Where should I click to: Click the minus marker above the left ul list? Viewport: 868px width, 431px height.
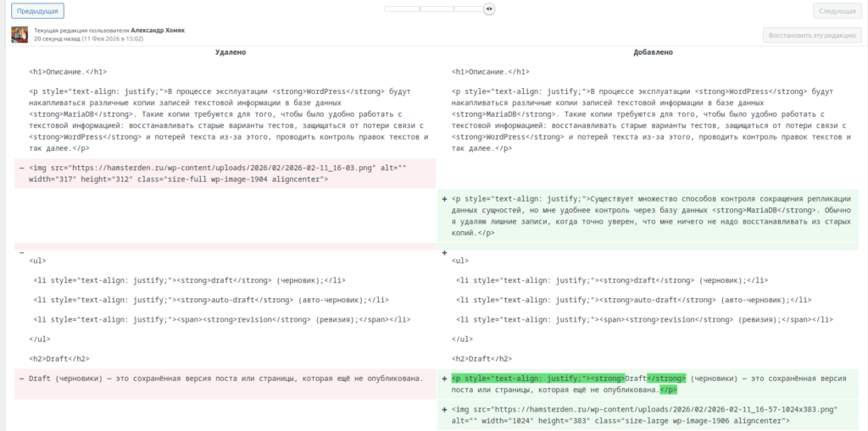click(21, 252)
